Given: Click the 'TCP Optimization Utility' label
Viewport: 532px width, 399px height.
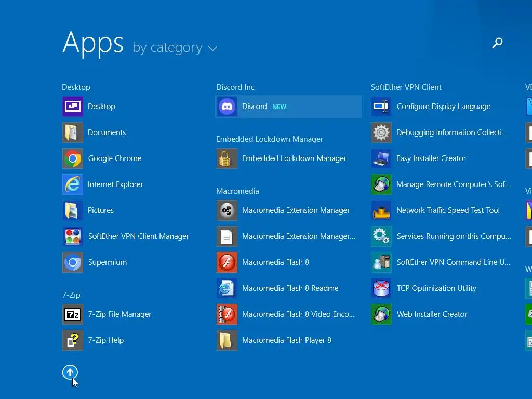Looking at the screenshot, I should (436, 288).
